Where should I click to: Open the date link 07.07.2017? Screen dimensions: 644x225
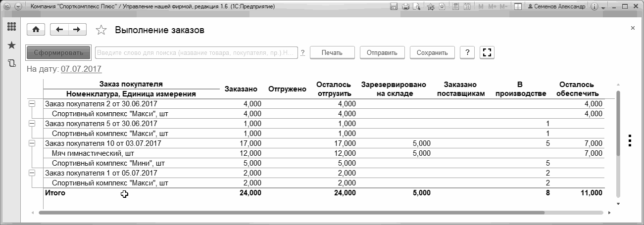81,69
